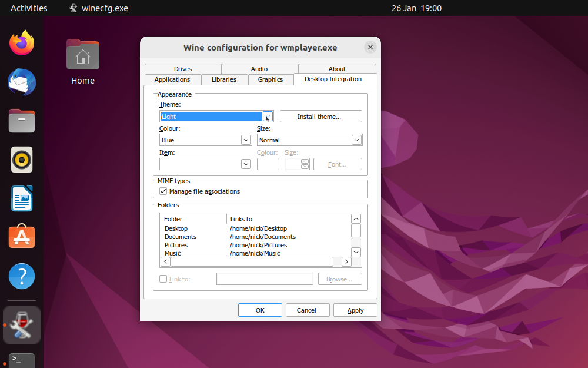The height and width of the screenshot is (368, 588).
Task: Click the Install theme button
Action: coord(320,117)
